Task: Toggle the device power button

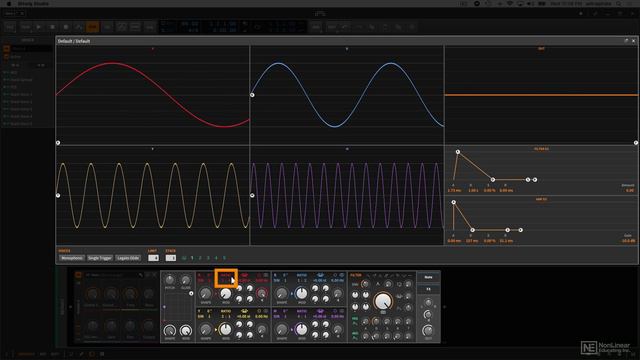Action: [x=78, y=275]
